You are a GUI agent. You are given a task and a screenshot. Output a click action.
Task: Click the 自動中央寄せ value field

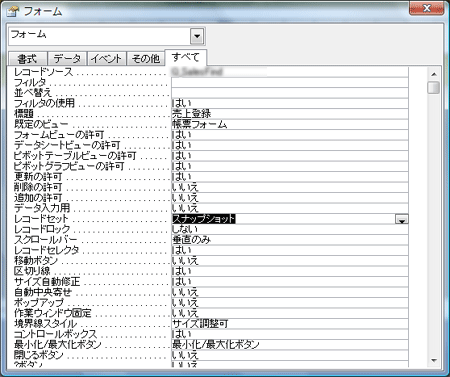pyautogui.click(x=290, y=292)
